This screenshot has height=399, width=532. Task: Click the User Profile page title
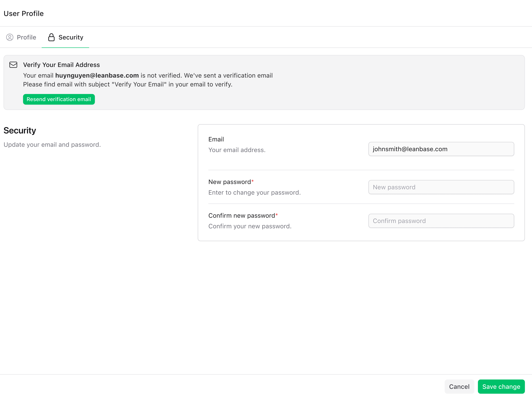pyautogui.click(x=24, y=14)
